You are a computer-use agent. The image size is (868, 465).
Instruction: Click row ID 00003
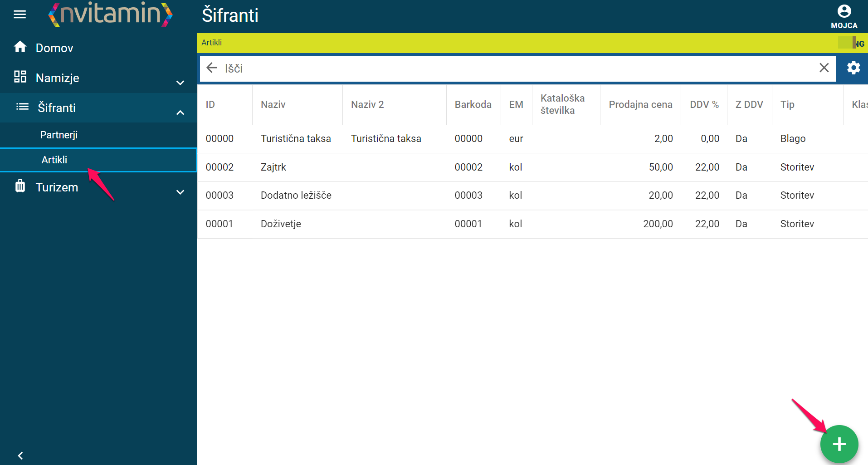pos(219,196)
